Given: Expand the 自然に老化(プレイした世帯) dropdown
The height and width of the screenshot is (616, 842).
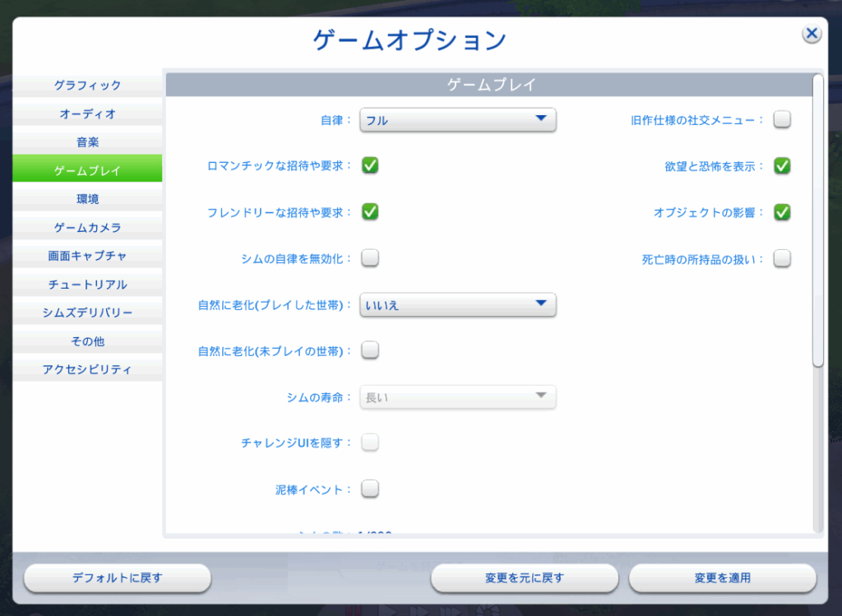Looking at the screenshot, I should (x=457, y=304).
